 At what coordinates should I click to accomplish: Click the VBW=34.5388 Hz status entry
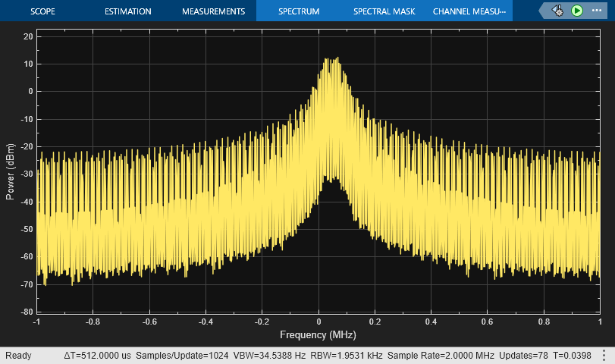[x=269, y=356]
